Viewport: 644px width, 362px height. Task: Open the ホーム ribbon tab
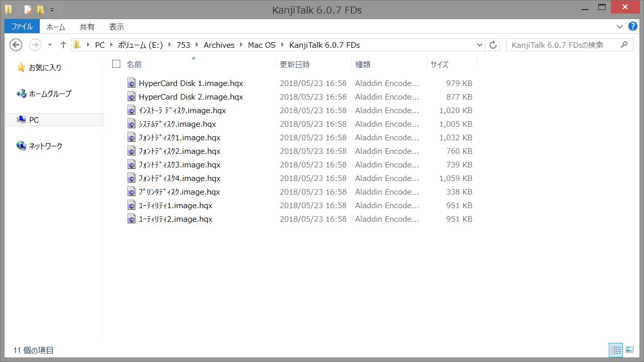click(x=55, y=27)
